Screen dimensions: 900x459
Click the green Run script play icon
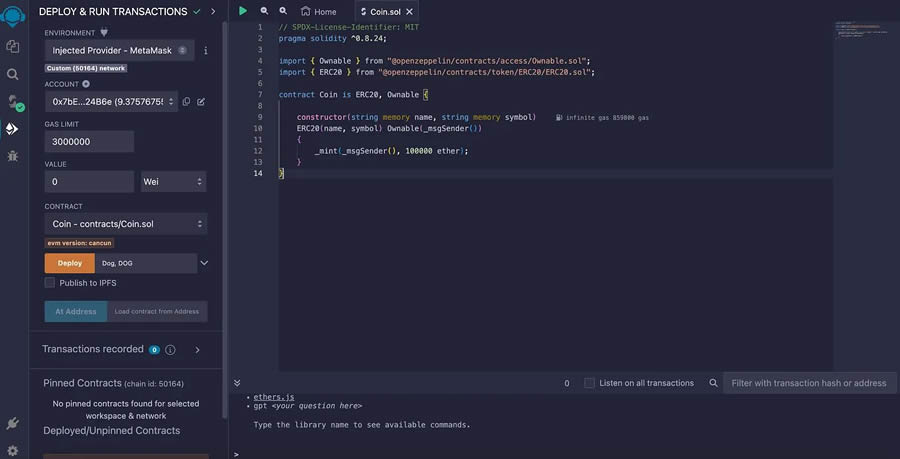tap(243, 11)
